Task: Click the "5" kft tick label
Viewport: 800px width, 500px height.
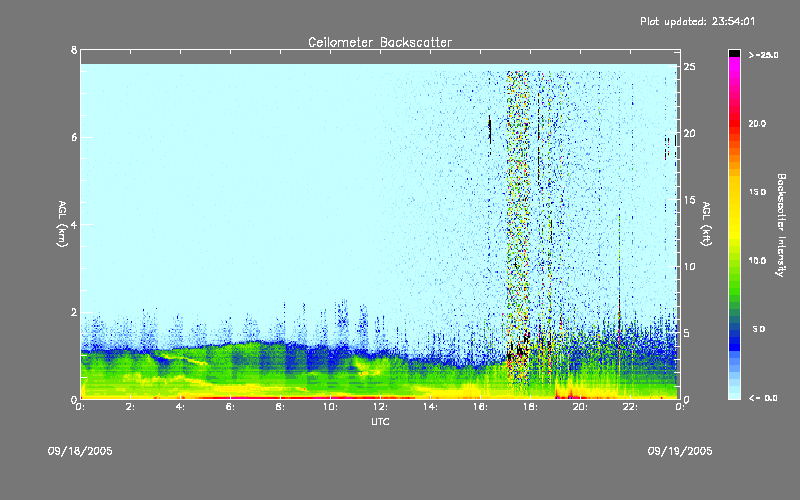Action: point(687,333)
